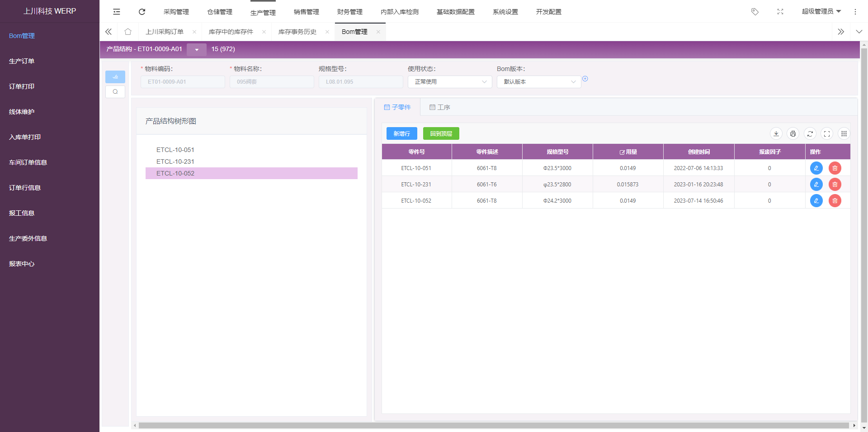
Task: Click the horizontal scrollbar at bottom
Action: point(494,425)
